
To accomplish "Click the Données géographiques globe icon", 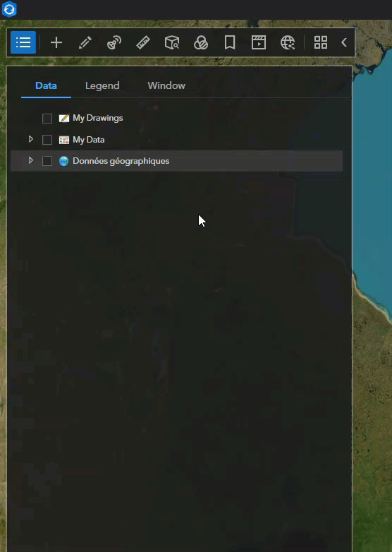I will point(64,161).
